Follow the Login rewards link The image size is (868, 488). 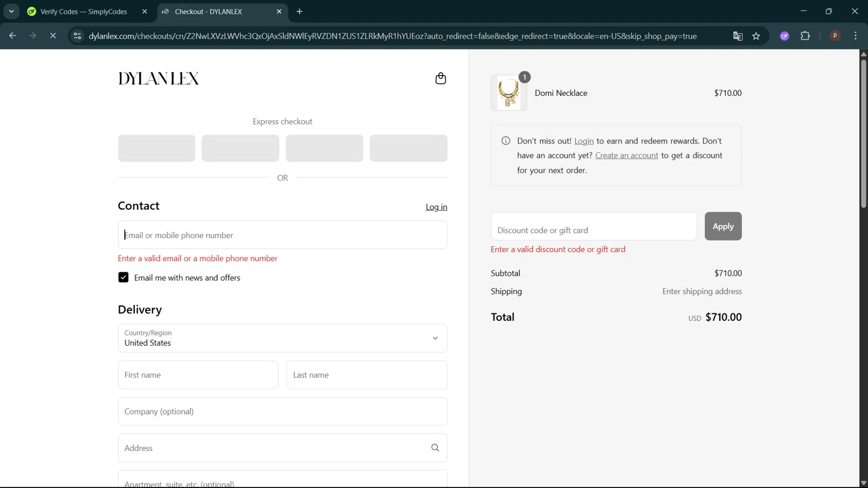click(584, 141)
